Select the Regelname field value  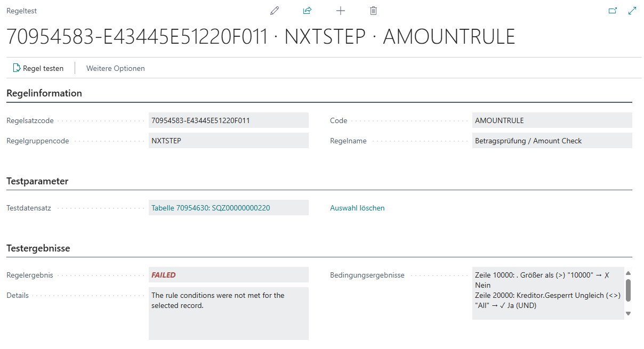(551, 141)
